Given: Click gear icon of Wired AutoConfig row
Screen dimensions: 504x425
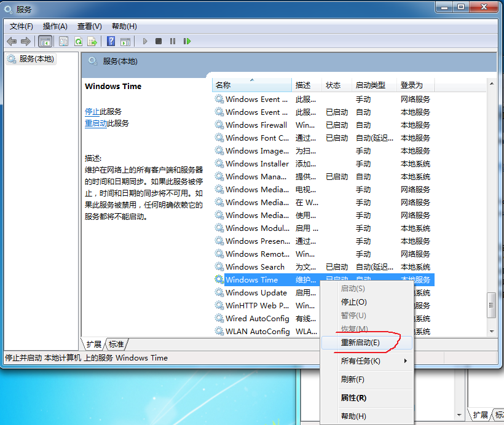Looking at the screenshot, I should (x=219, y=318).
